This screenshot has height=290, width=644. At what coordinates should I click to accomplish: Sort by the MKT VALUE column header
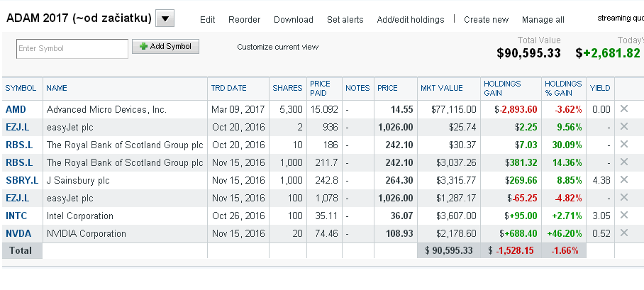pos(442,88)
